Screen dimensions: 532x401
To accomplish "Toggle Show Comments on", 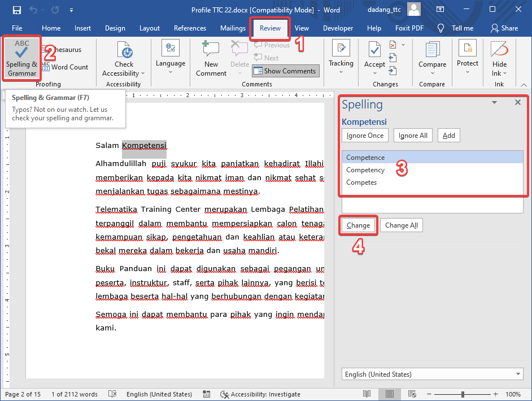I will (x=285, y=71).
